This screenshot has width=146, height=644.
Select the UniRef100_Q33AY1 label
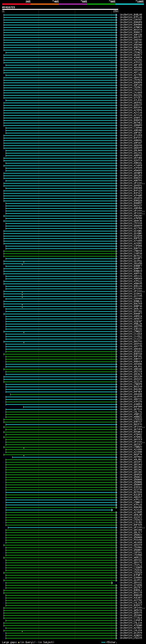tap(131, 294)
